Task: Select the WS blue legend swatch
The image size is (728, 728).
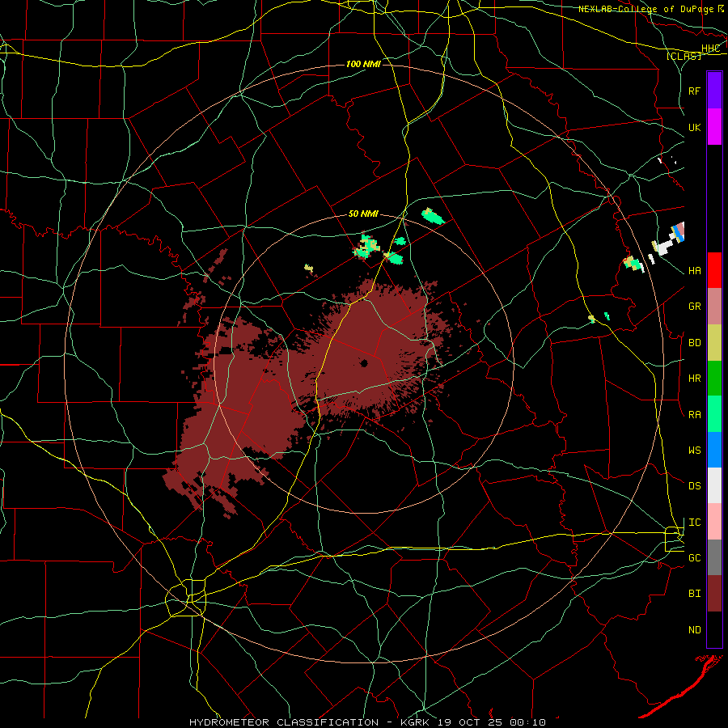Action: [714, 450]
